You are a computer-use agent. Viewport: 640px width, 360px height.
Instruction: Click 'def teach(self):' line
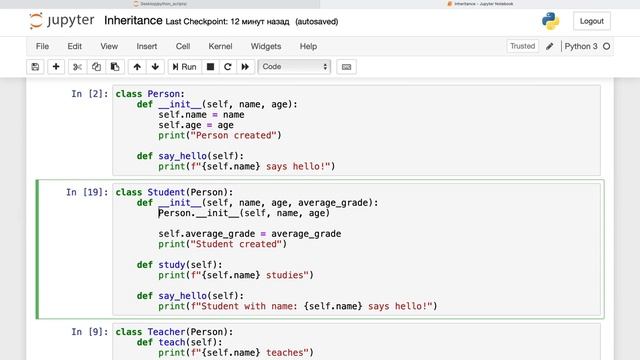coord(180,342)
